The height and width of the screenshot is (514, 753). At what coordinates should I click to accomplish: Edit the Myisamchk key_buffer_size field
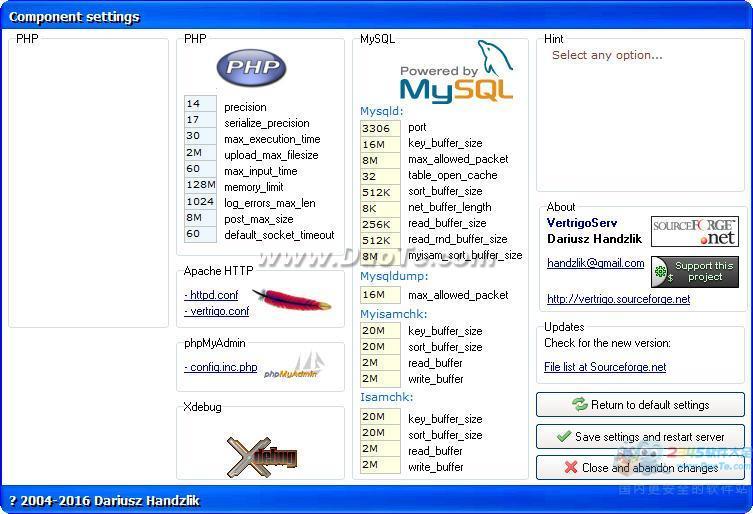[x=380, y=330]
